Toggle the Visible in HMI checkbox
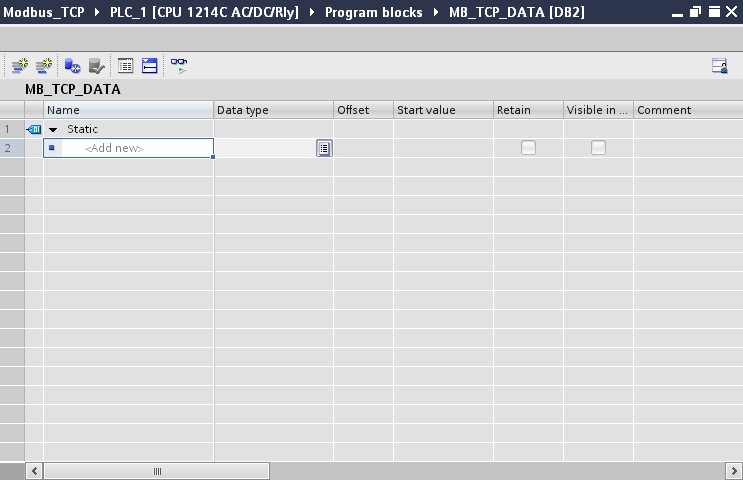The width and height of the screenshot is (743, 480). coord(598,148)
